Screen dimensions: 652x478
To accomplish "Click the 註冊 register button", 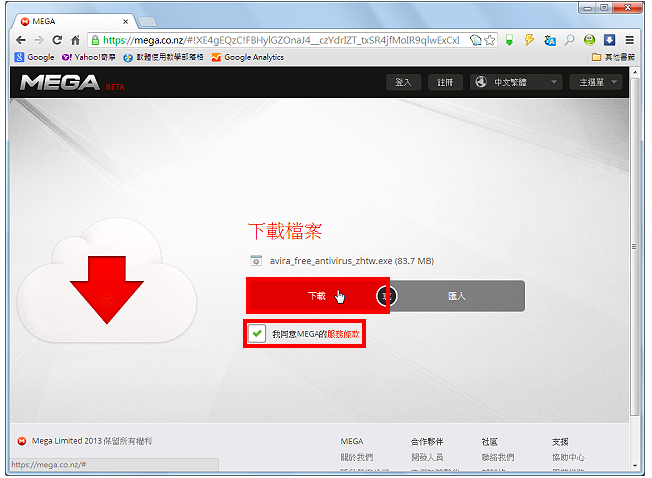I will [x=445, y=82].
